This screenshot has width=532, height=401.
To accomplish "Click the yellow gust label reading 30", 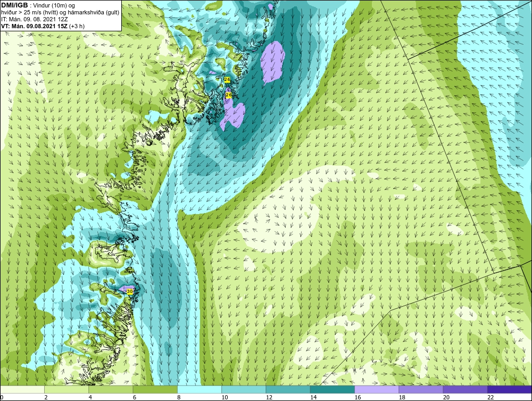I will click(129, 291).
